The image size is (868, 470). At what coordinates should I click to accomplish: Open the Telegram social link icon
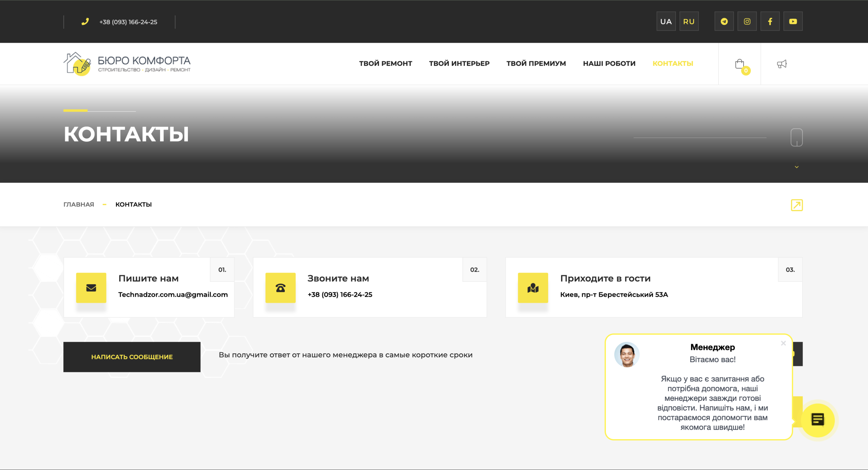724,21
